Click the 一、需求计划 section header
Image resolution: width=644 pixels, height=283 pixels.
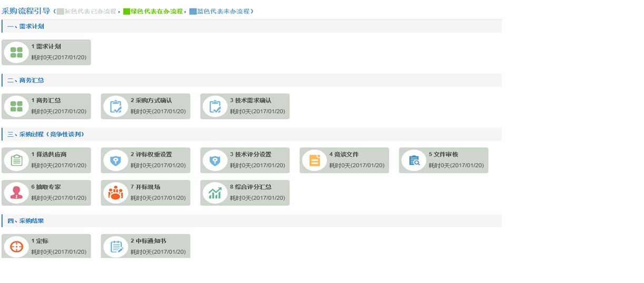tap(25, 26)
